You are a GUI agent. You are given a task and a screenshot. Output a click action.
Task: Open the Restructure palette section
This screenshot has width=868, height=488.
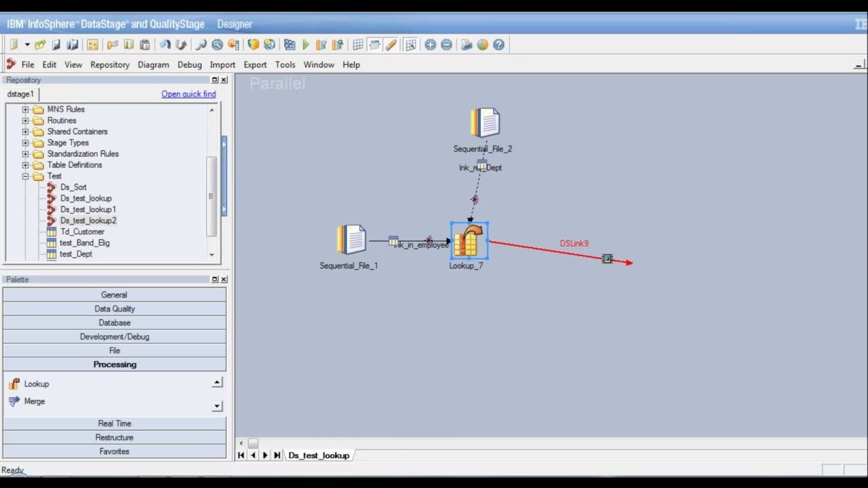115,437
